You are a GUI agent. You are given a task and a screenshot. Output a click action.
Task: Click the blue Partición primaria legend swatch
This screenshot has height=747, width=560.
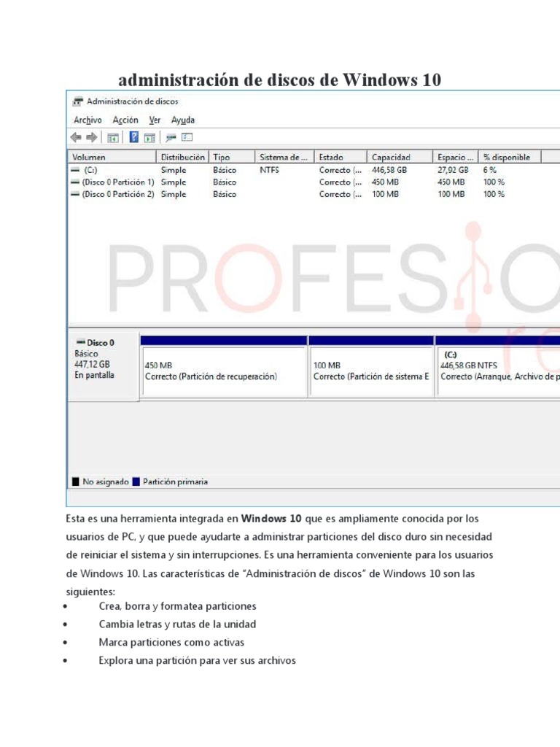click(x=136, y=481)
